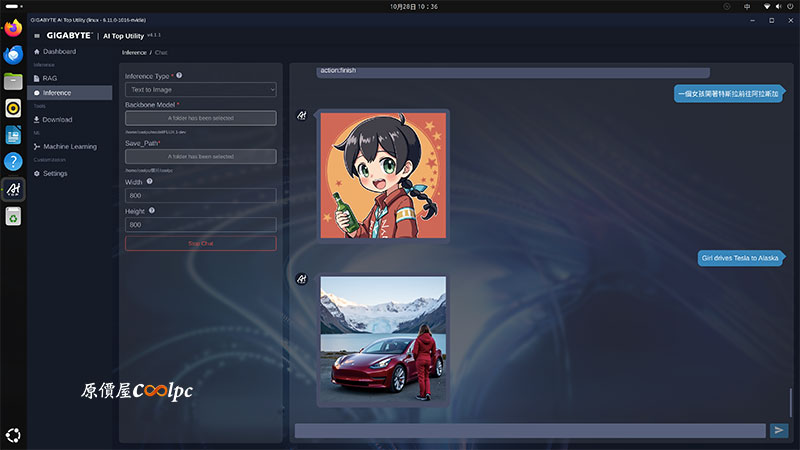The image size is (800, 450).
Task: Go to RAG in the sidebar
Action: click(x=50, y=78)
